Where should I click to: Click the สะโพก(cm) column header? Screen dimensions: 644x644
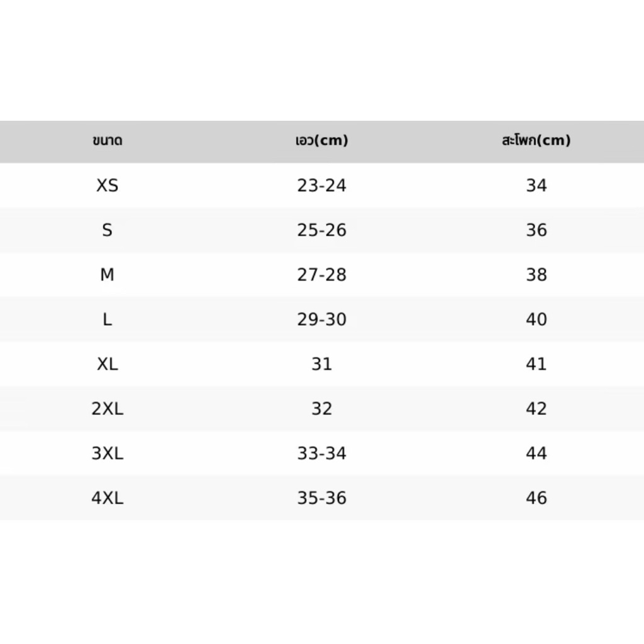(x=536, y=140)
